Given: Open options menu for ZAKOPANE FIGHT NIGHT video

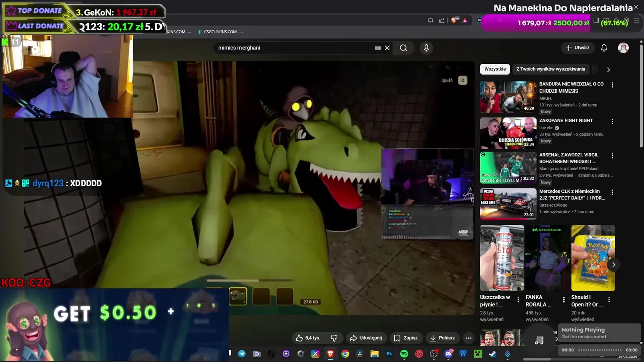Looking at the screenshot, I should coord(612,121).
